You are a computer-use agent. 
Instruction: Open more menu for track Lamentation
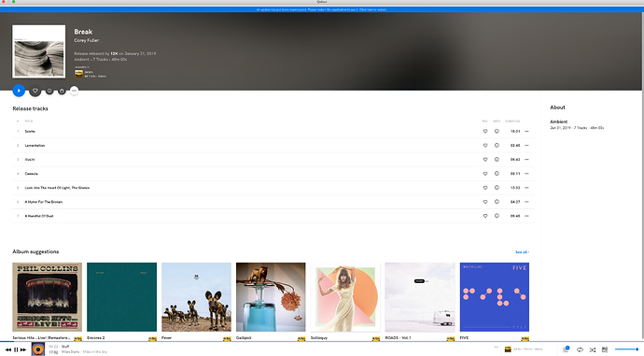coord(526,145)
